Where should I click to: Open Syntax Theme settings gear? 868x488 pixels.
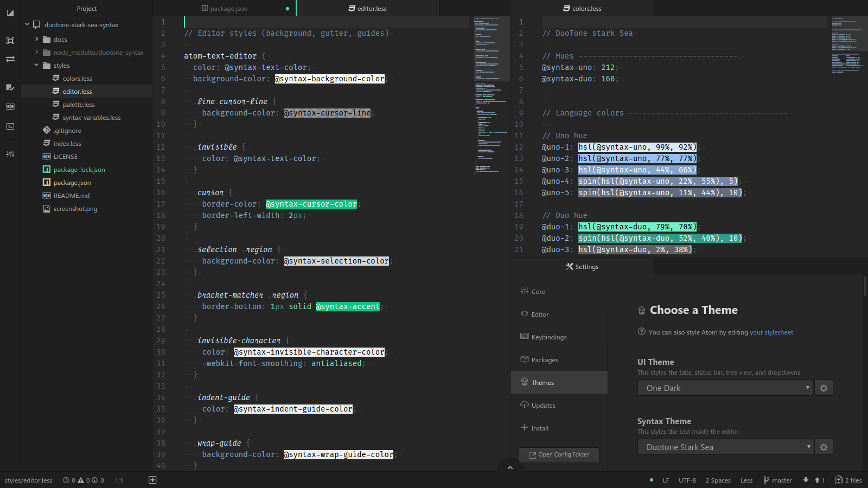(x=824, y=447)
